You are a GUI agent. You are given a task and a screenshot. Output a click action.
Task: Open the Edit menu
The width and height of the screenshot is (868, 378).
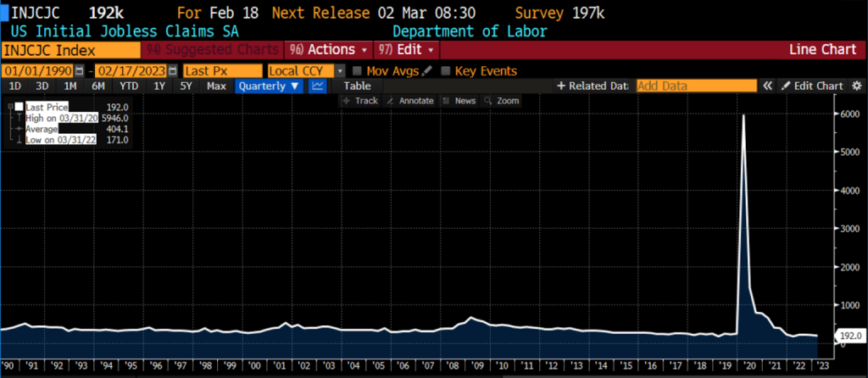[411, 50]
